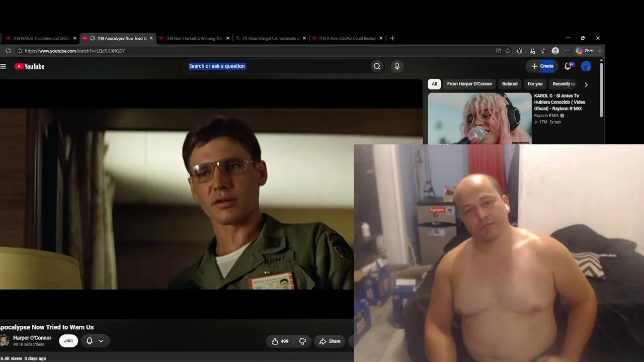Open new browser tab with plus
This screenshot has width=644, height=362.
(x=392, y=38)
